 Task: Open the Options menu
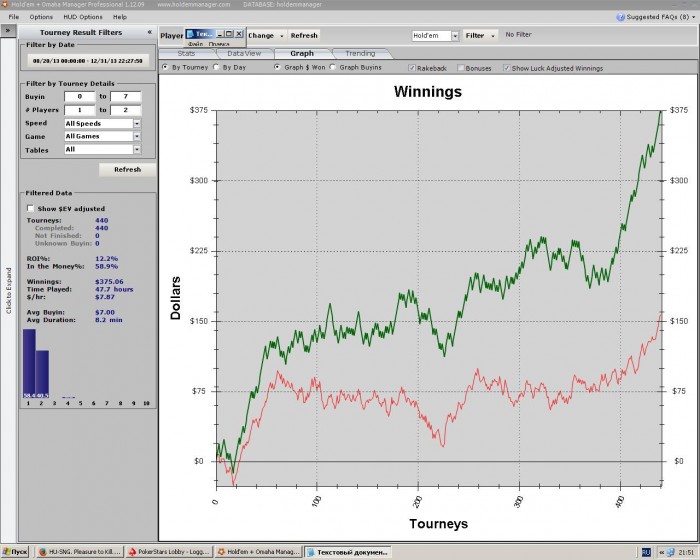click(x=41, y=17)
